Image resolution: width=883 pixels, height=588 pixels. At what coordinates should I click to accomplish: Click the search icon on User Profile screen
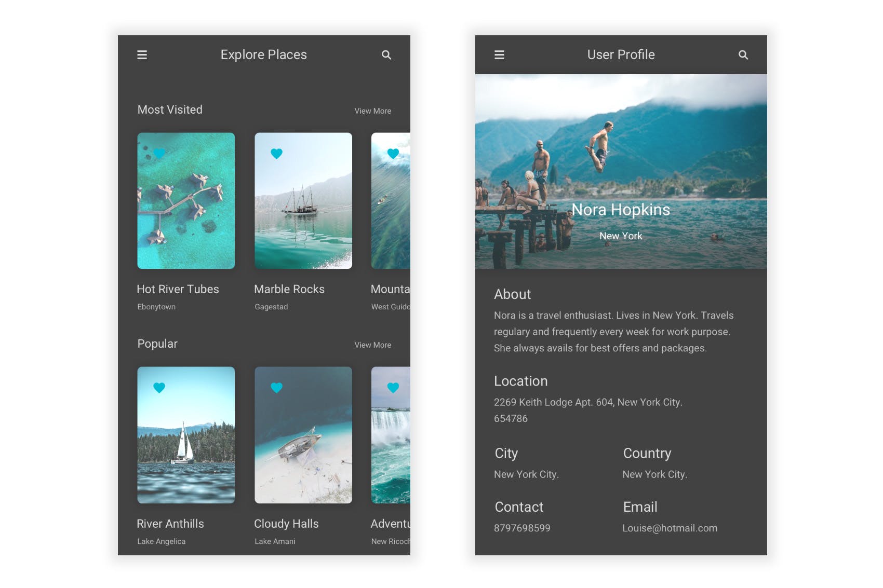[744, 54]
